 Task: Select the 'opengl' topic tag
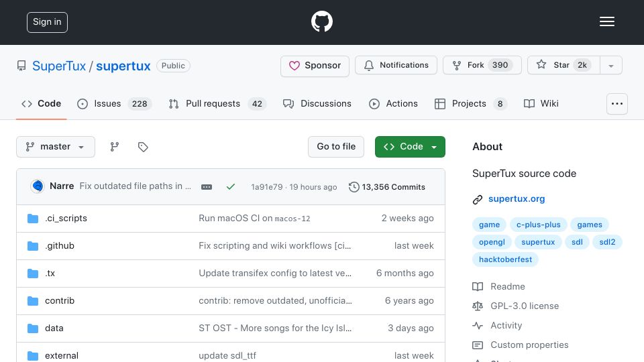492,242
